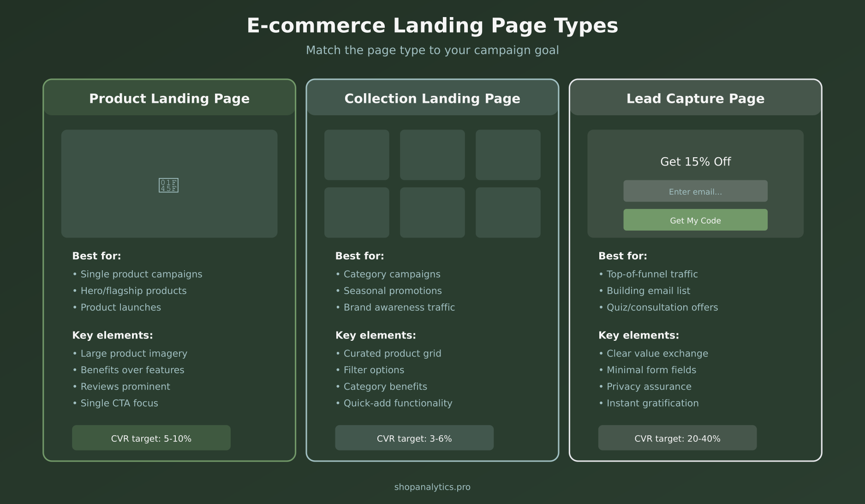This screenshot has height=504, width=865.
Task: Select the bottom-left grid thumbnail
Action: coord(358,213)
